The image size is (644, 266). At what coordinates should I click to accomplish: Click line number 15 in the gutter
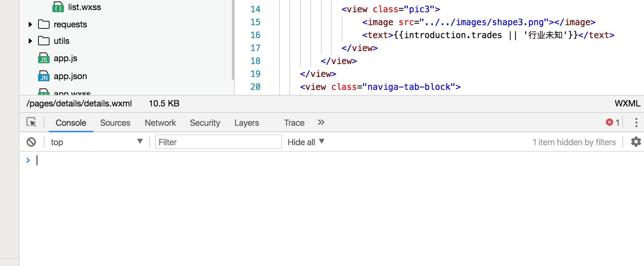coord(256,22)
